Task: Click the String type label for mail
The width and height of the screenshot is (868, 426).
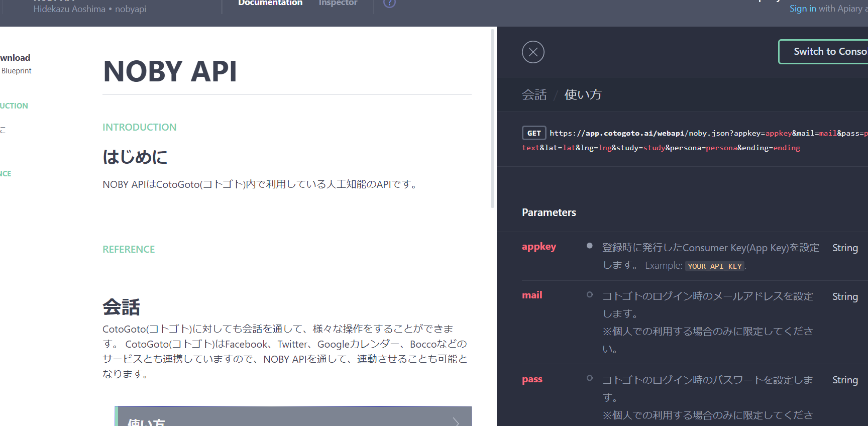Action: [845, 297]
